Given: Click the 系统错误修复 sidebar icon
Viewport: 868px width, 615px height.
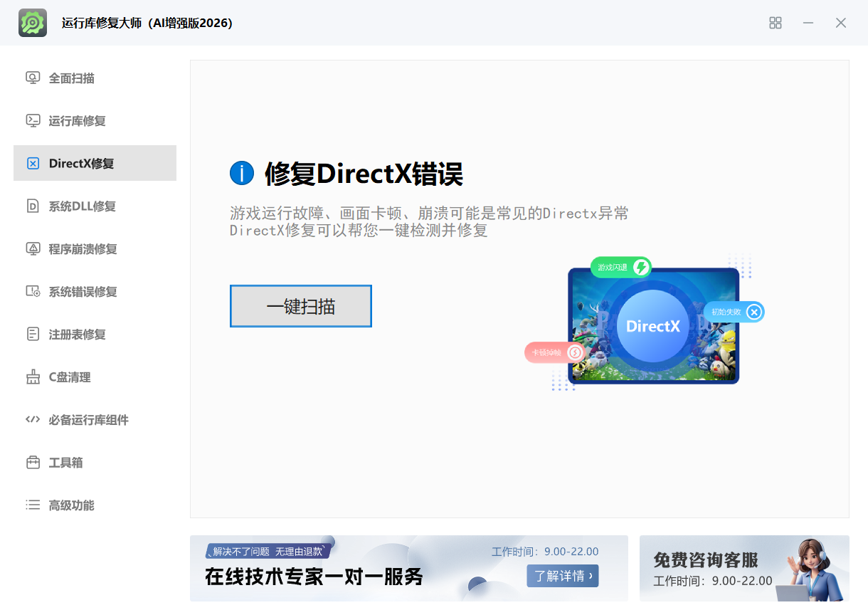Looking at the screenshot, I should [x=33, y=292].
